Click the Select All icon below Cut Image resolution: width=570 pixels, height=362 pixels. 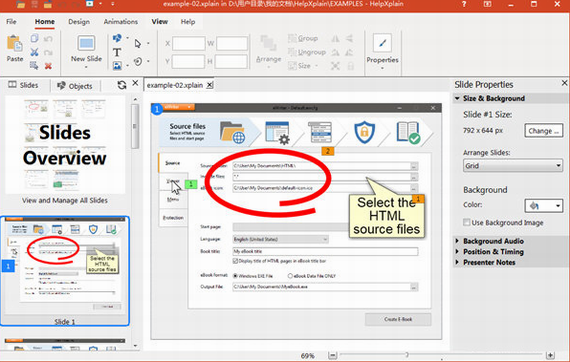[34, 65]
